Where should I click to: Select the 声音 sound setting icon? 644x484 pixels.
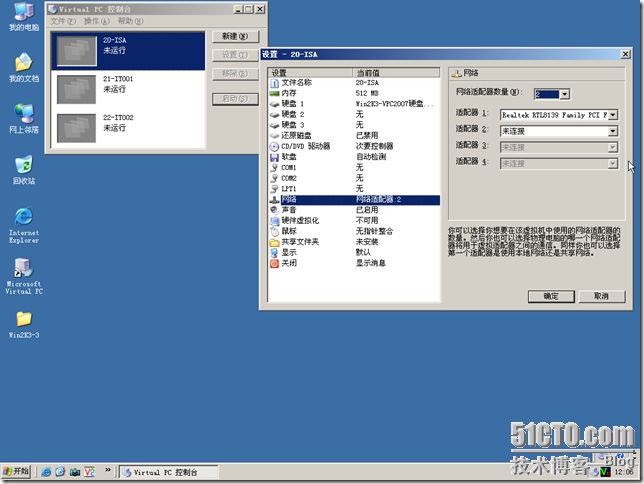[274, 210]
